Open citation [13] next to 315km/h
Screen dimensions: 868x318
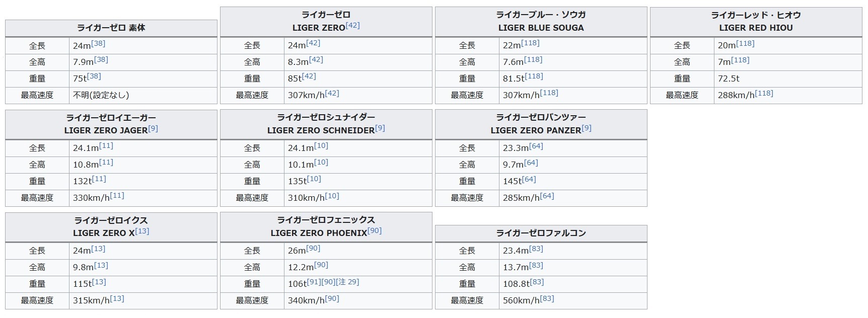(117, 298)
